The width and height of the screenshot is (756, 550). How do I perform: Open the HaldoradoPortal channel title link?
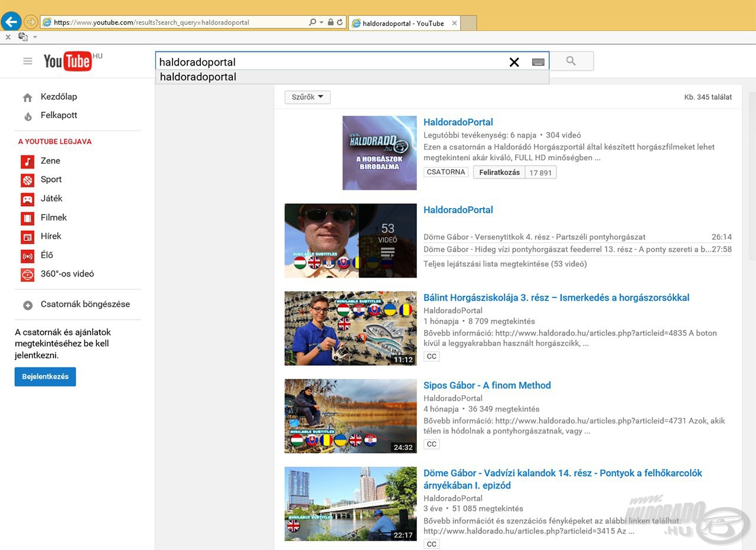point(458,122)
